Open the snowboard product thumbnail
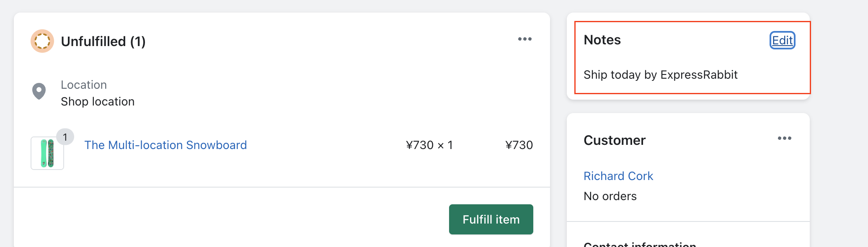The image size is (868, 247). [x=47, y=153]
